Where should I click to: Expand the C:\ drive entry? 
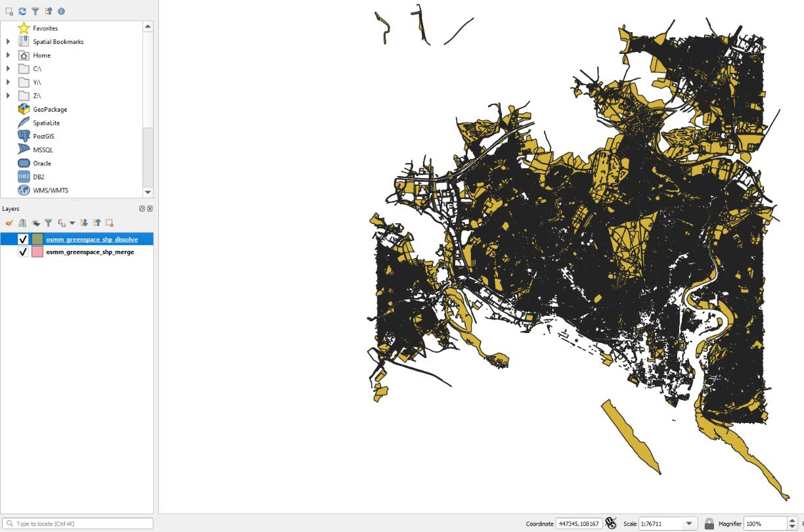pos(7,68)
